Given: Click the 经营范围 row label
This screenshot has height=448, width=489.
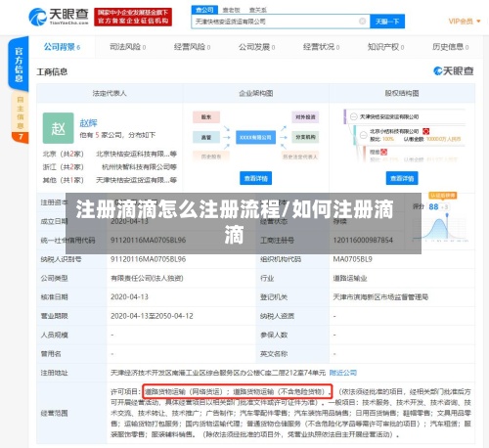Looking at the screenshot, I should [x=54, y=414].
